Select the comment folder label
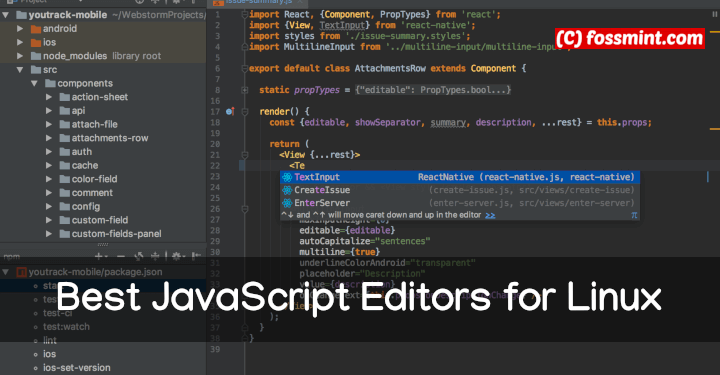This screenshot has width=720, height=375. pos(92,193)
